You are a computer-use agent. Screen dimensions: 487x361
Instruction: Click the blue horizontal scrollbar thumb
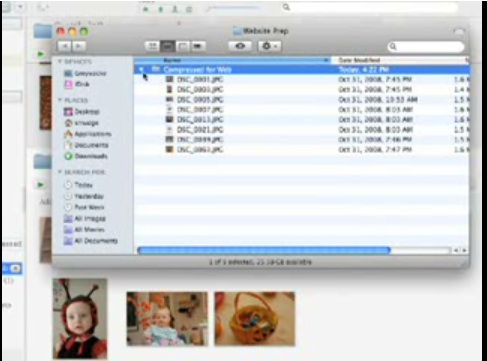[x=264, y=250]
